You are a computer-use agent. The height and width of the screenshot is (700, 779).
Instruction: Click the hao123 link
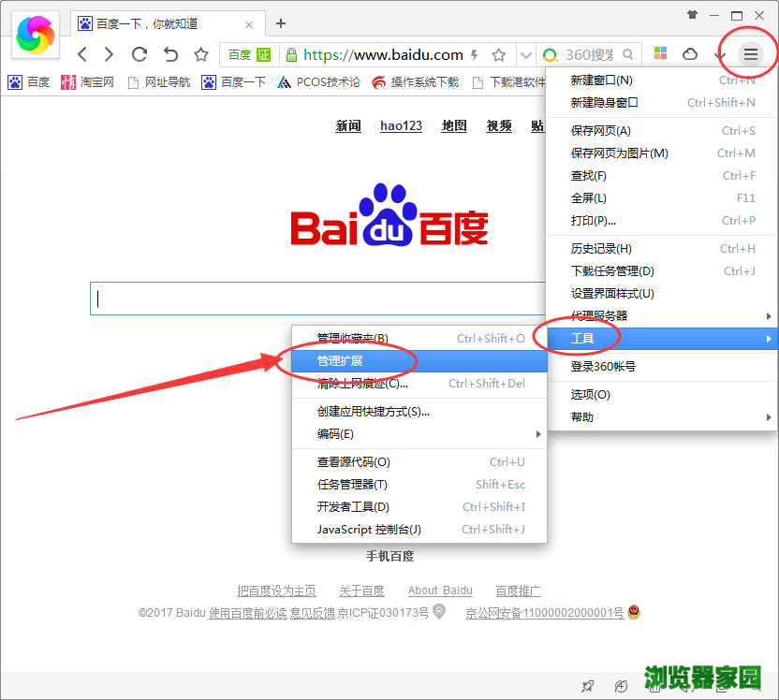point(401,126)
